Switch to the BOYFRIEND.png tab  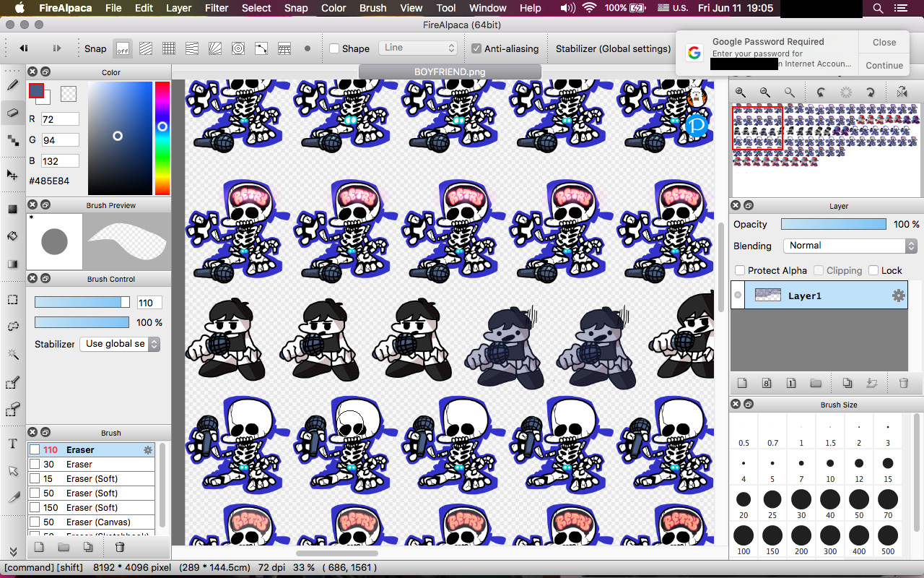[449, 72]
